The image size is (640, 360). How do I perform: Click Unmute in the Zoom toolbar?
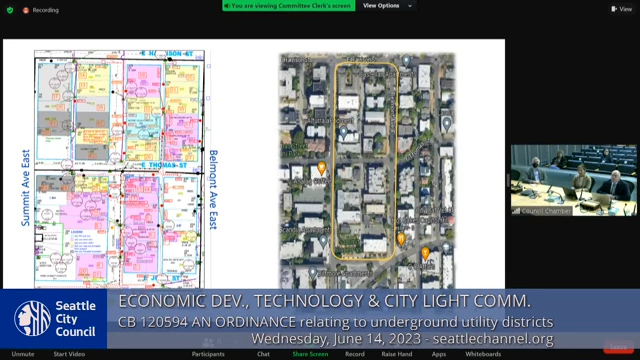coord(23,354)
